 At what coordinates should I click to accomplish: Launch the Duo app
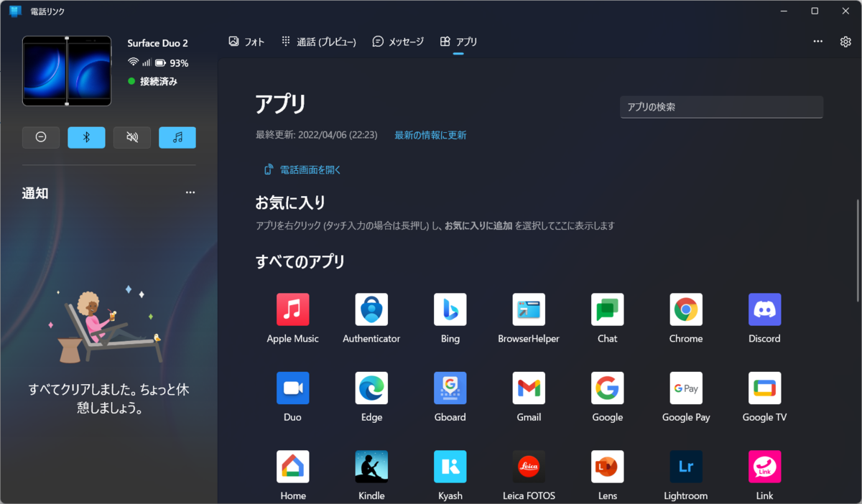292,388
